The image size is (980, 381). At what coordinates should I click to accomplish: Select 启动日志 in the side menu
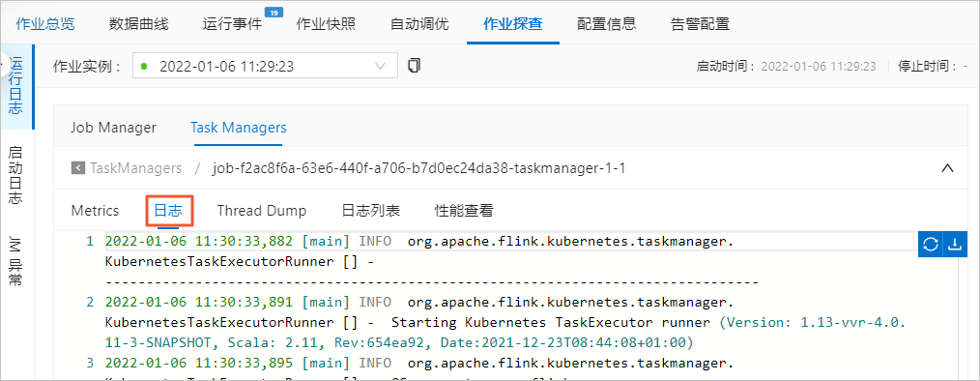(15, 176)
